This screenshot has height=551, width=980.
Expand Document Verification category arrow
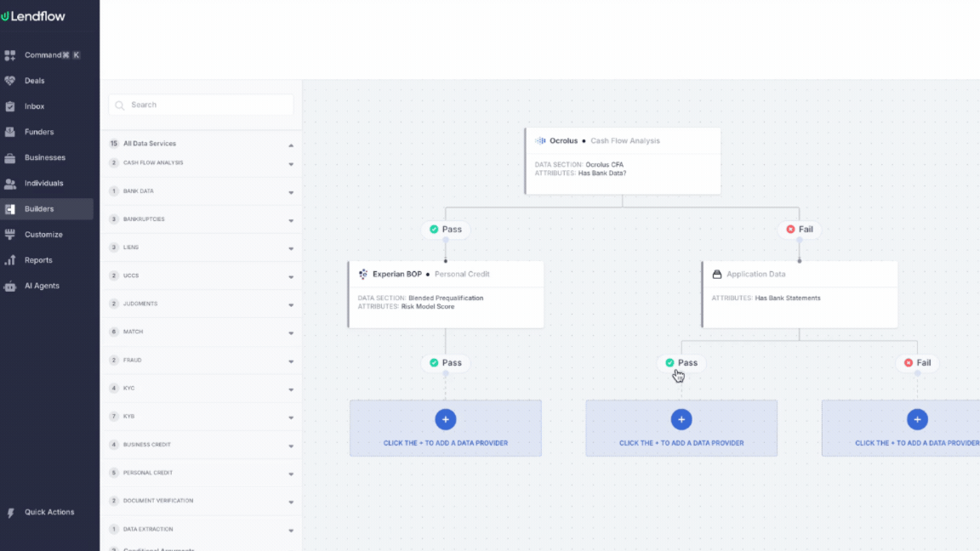click(291, 503)
